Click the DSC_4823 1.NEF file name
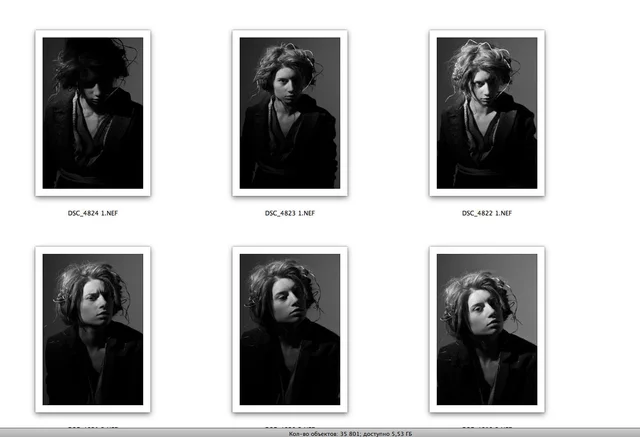Viewport: 640px width, 437px height. coord(290,213)
